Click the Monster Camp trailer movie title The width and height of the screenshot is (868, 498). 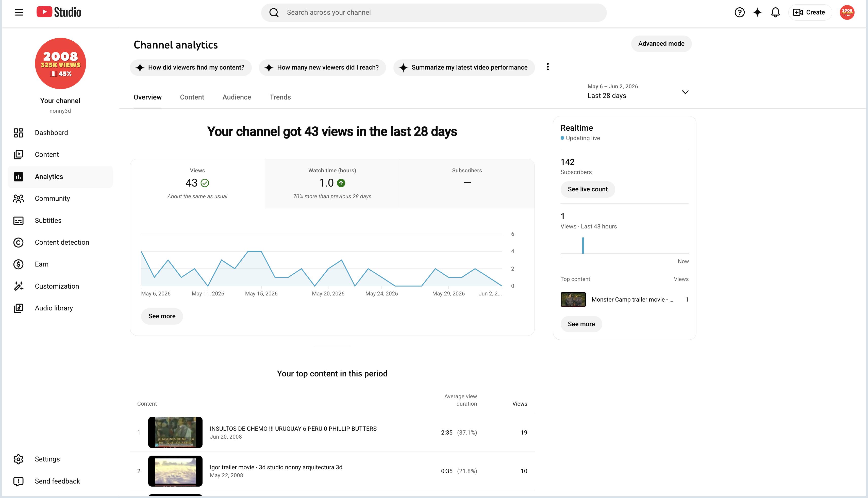[x=632, y=300]
